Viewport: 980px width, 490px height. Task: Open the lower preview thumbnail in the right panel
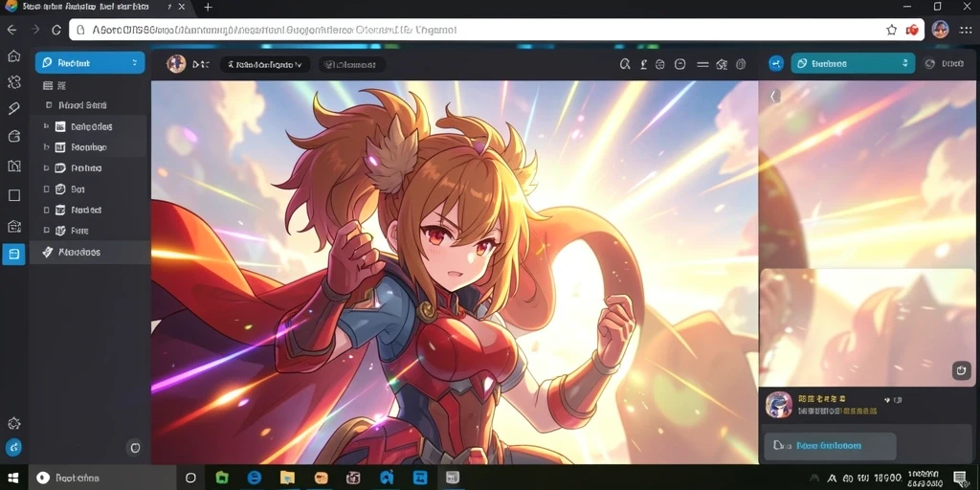(867, 327)
